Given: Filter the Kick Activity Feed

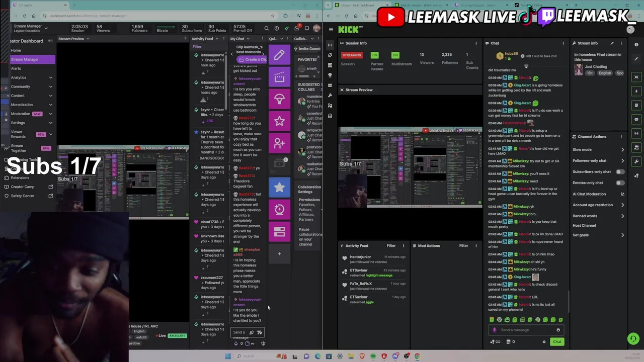Looking at the screenshot, I should 391,246.
